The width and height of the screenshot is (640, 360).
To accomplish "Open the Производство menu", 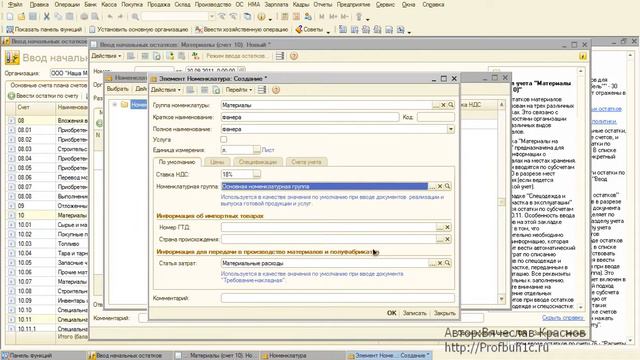I will (x=213, y=4).
